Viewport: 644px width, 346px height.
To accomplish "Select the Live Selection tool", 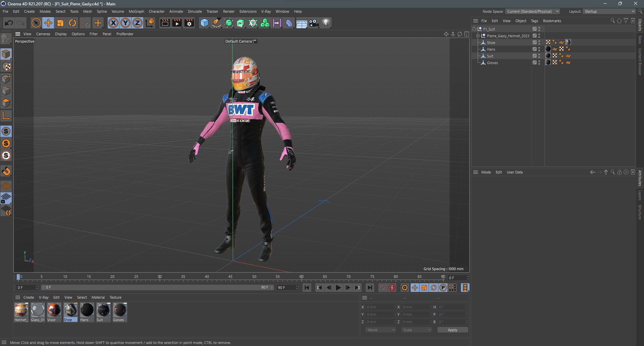I will (x=36, y=23).
